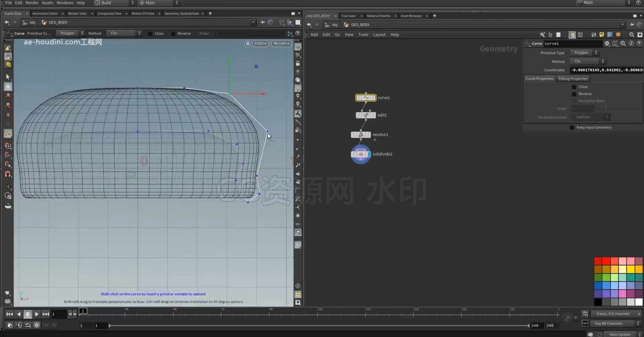644x337 pixels.
Task: Open the Windows menu
Action: [65, 3]
